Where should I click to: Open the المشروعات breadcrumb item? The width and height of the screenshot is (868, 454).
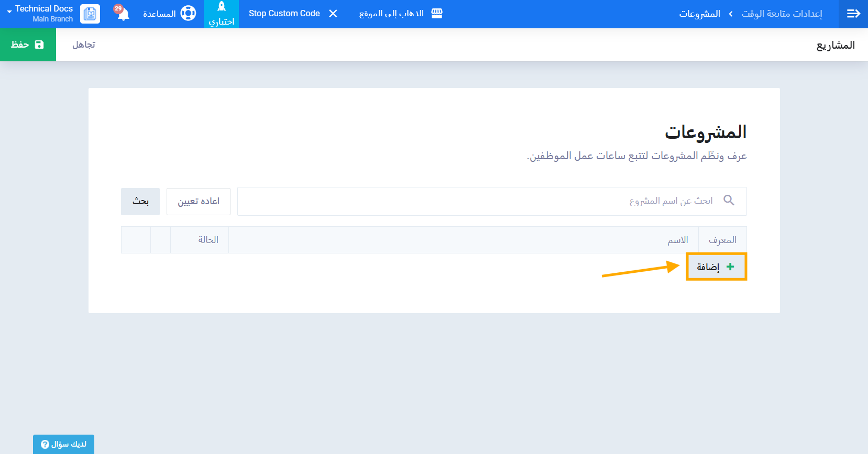699,14
